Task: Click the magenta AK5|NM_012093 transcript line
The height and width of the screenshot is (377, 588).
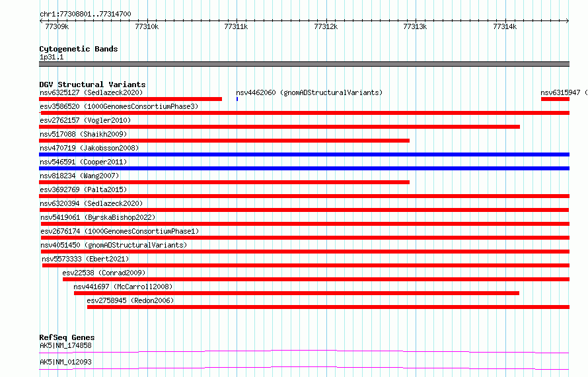Action: click(304, 368)
